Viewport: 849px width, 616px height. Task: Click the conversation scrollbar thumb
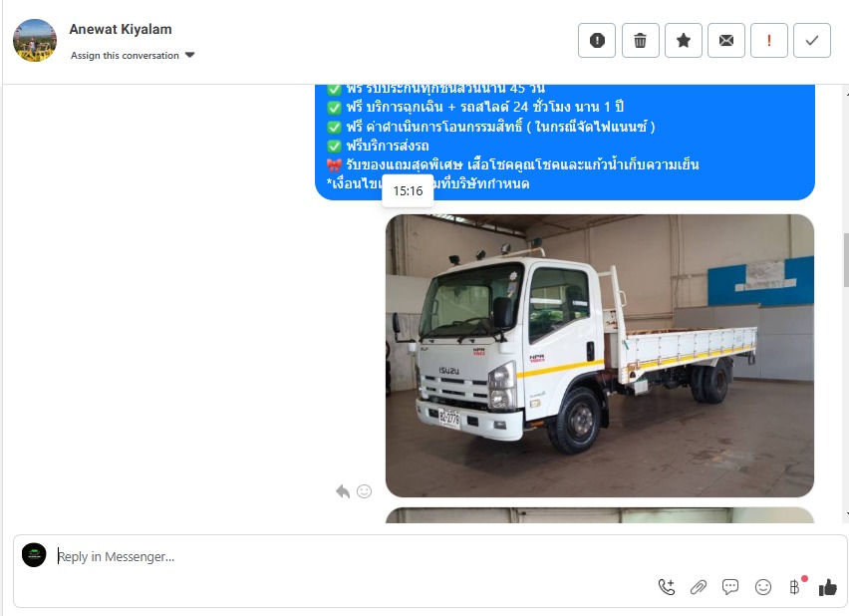(846, 260)
